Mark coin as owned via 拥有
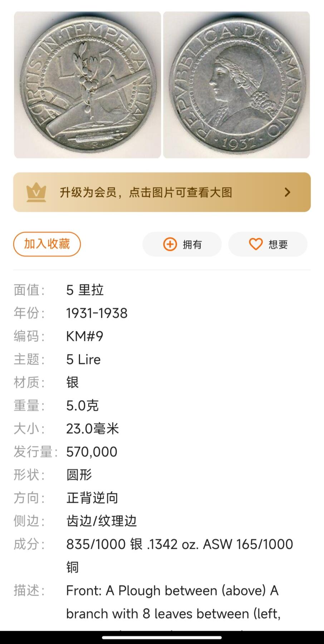324x644 pixels. [182, 244]
